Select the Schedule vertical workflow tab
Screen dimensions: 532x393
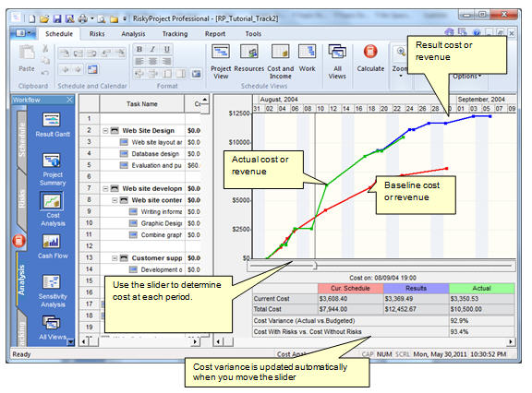21,139
